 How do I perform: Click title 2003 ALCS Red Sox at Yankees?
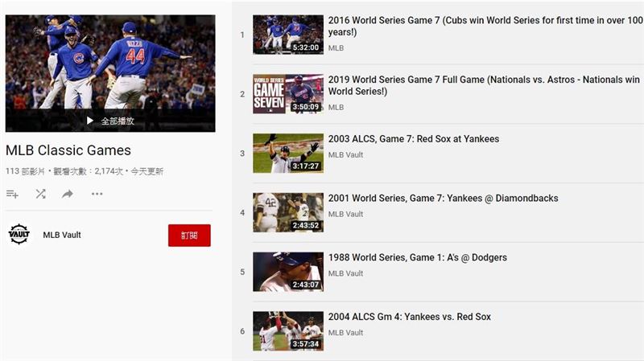[414, 139]
